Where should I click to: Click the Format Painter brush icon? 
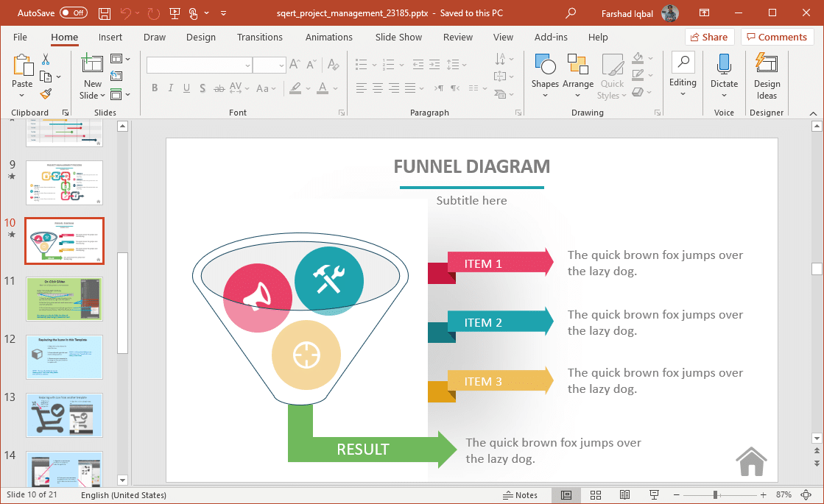tap(46, 93)
